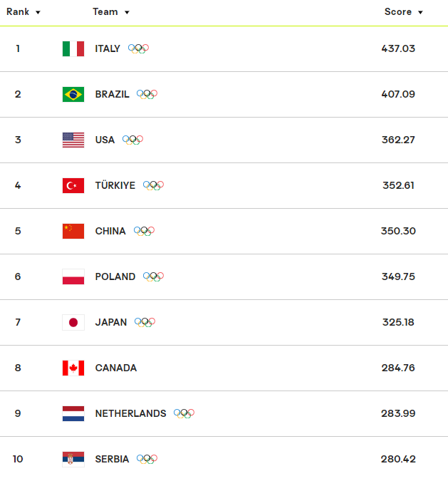Click the Japan flag icon

pos(73,322)
